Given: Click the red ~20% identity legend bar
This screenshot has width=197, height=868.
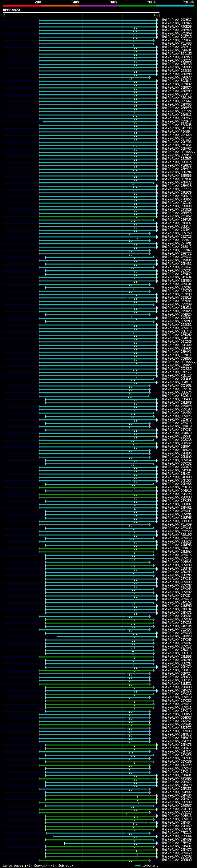Looking at the screenshot, I should click(22, 6).
